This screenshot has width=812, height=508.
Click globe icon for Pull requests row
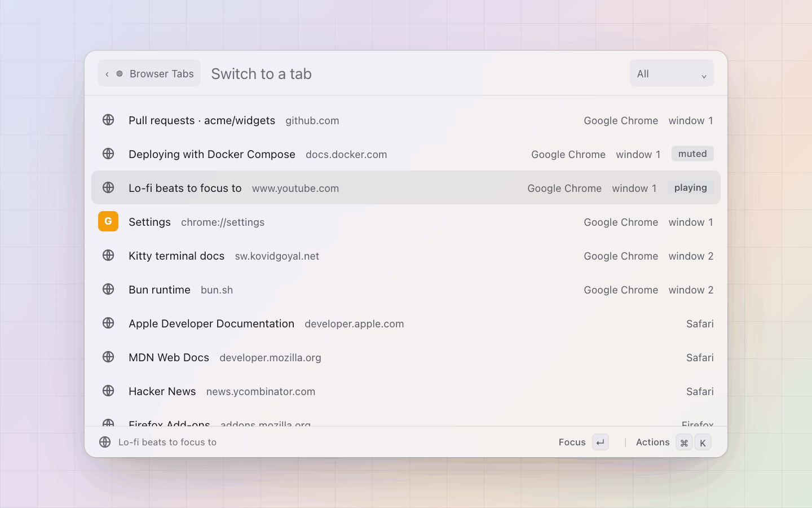click(108, 120)
